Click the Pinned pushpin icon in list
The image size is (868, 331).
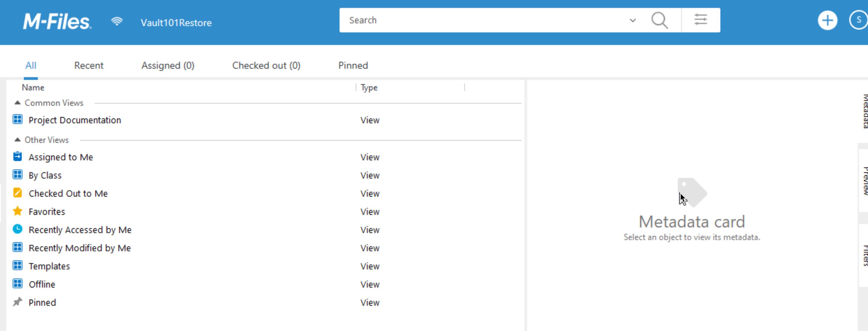pyautogui.click(x=18, y=302)
